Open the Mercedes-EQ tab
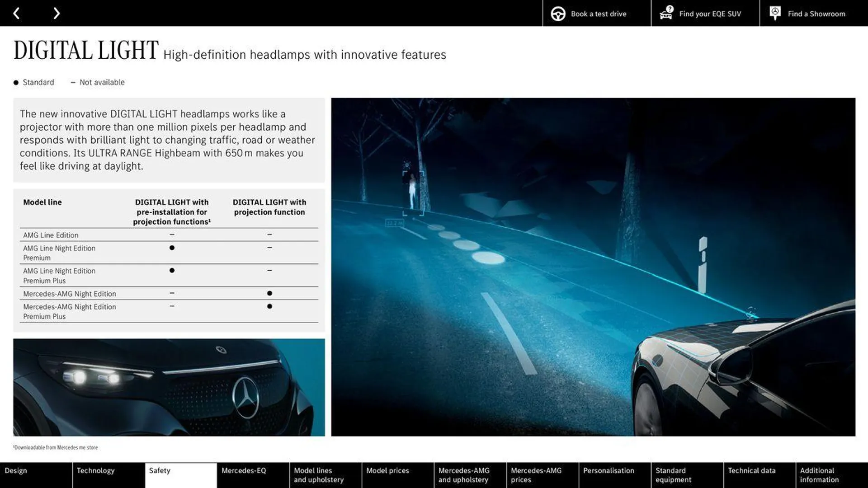Viewport: 868px width, 488px height. tap(253, 475)
